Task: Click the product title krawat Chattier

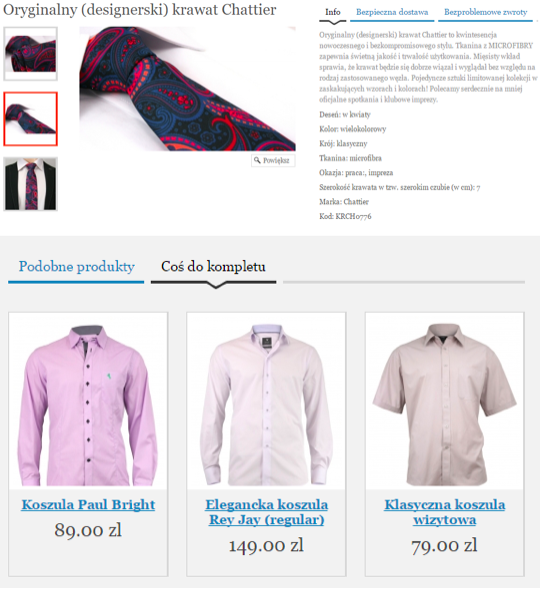Action: tap(140, 10)
